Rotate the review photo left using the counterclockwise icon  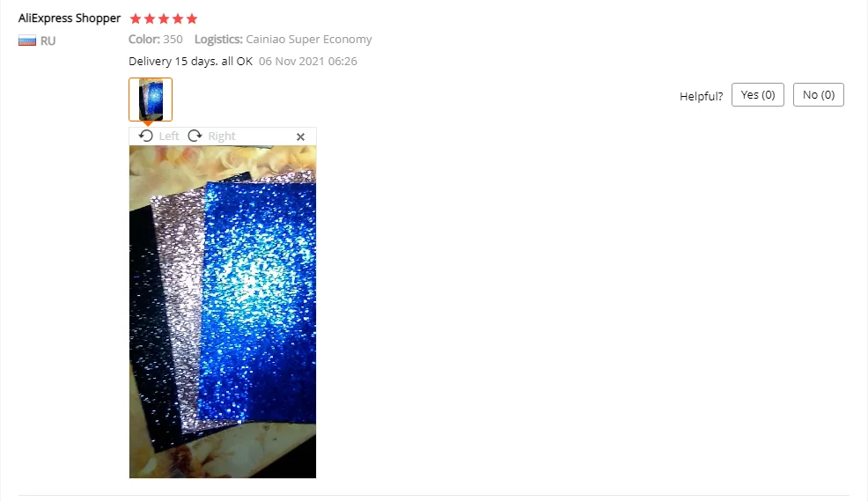pyautogui.click(x=145, y=136)
